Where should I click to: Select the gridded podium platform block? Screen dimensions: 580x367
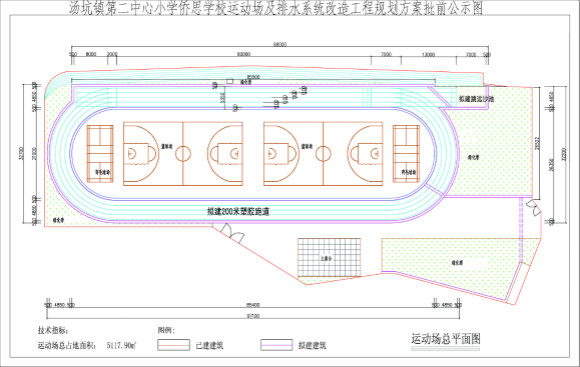[329, 257]
